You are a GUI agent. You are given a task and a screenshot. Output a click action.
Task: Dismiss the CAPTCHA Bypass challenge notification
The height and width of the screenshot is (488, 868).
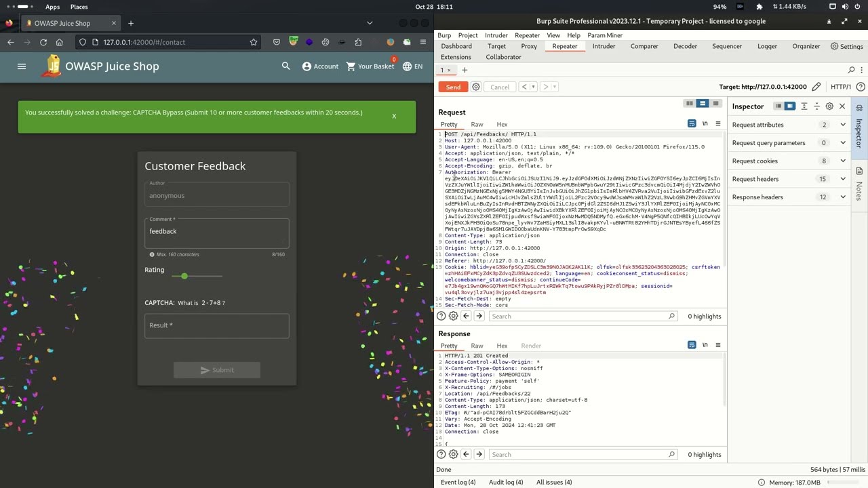394,116
